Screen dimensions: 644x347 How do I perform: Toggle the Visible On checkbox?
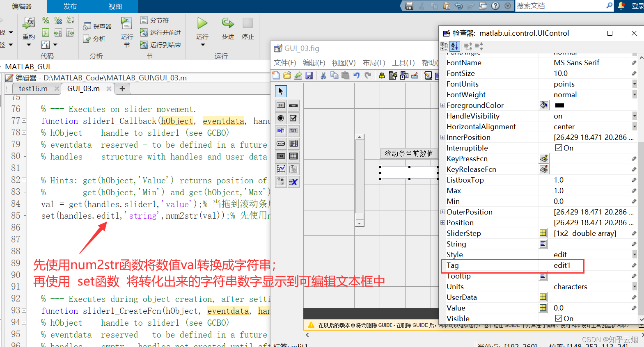pos(558,318)
